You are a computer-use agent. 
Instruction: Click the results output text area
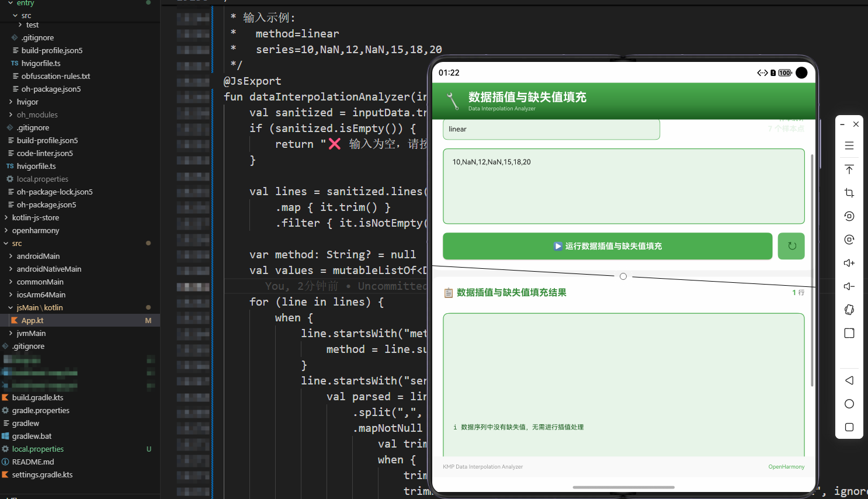624,384
